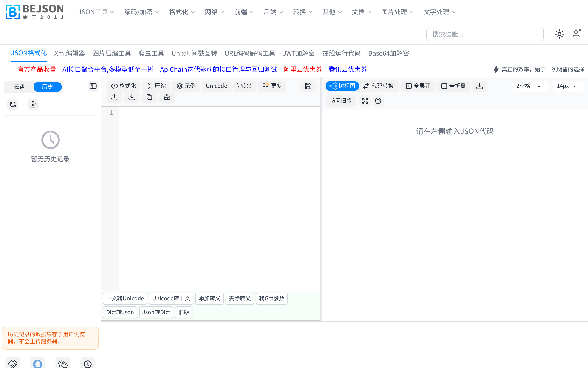The image size is (588, 368).
Task: Enter fullscreen mode icon
Action: coord(365,101)
